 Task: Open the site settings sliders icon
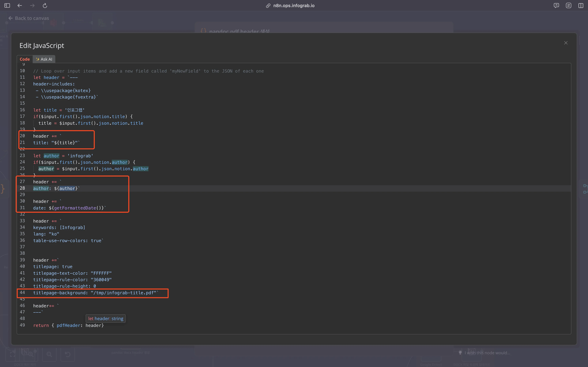click(569, 6)
